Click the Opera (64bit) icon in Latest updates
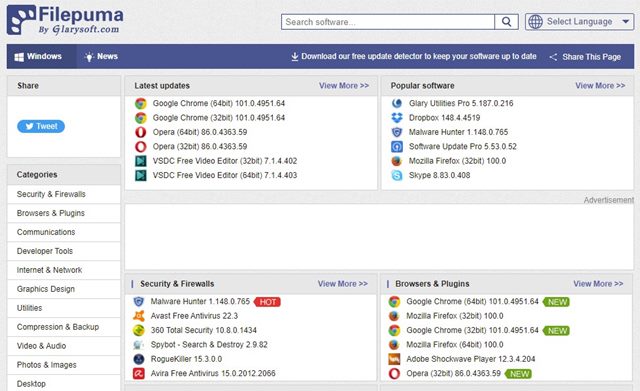This screenshot has height=391, width=640. (140, 132)
